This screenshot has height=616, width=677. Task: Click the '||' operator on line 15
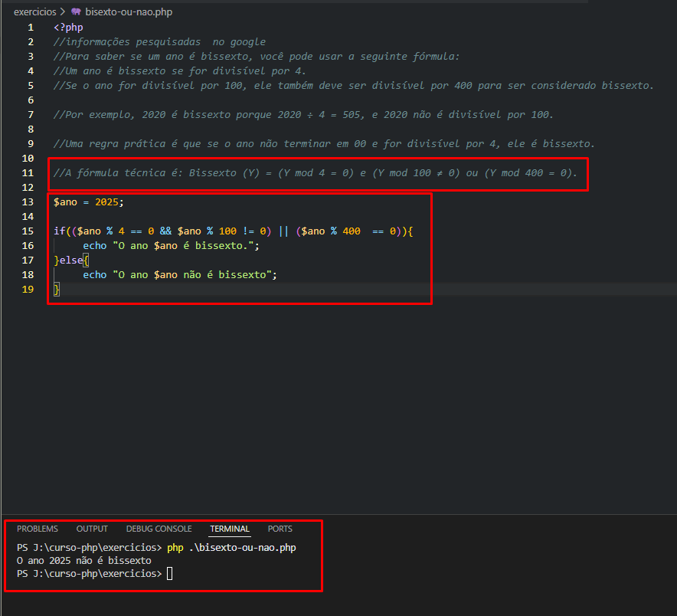point(283,231)
